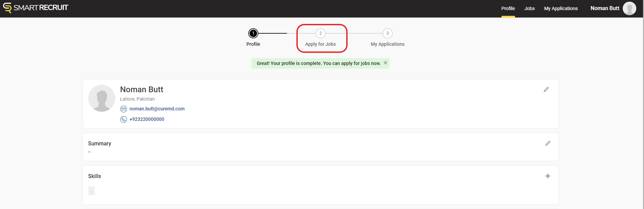Dismiss the profile complete notification

(385, 63)
